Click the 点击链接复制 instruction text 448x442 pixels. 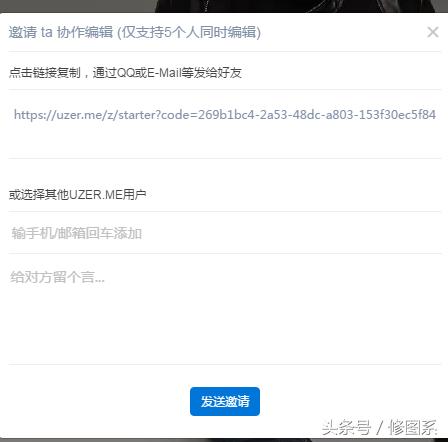[45, 73]
